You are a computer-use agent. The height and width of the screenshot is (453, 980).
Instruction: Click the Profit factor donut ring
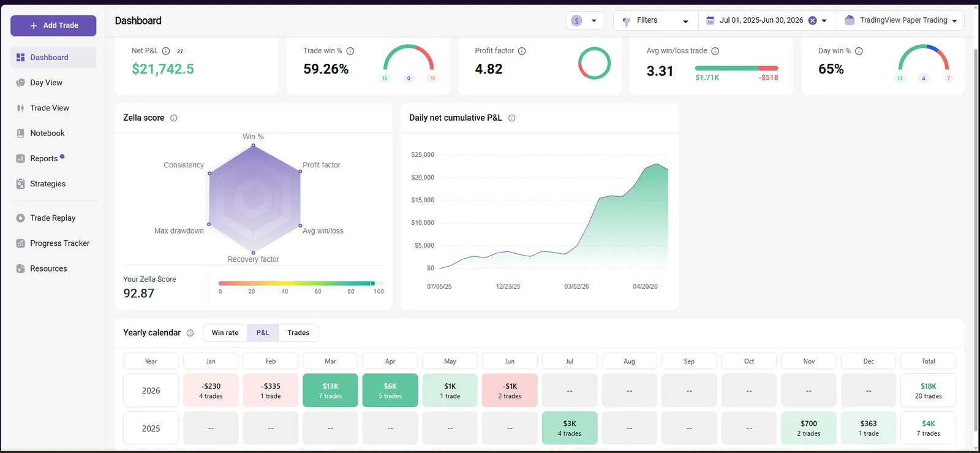pos(594,63)
